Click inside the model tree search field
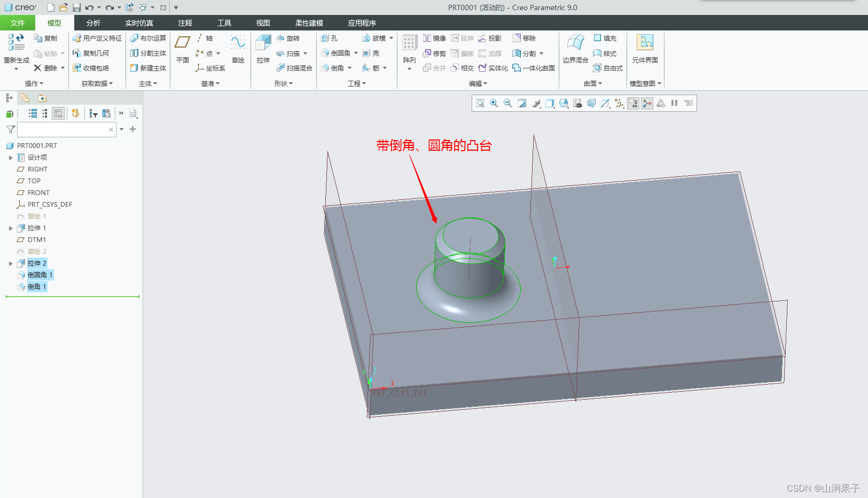The width and height of the screenshot is (868, 498). (x=64, y=129)
